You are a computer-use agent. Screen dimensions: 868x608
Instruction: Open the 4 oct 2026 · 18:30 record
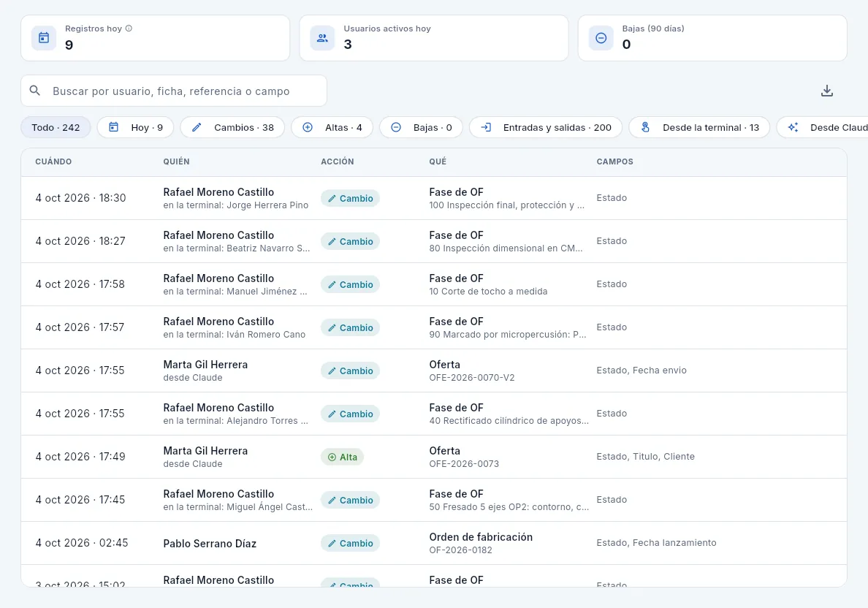434,198
